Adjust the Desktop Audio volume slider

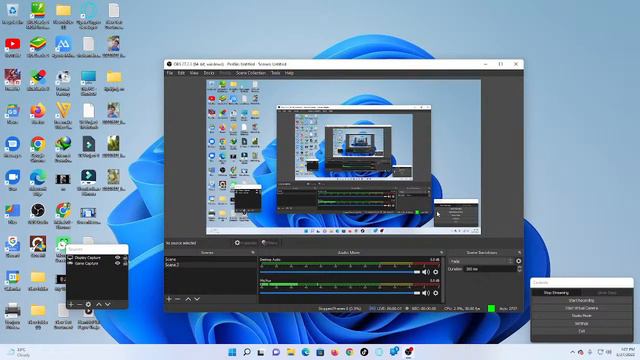(x=340, y=272)
